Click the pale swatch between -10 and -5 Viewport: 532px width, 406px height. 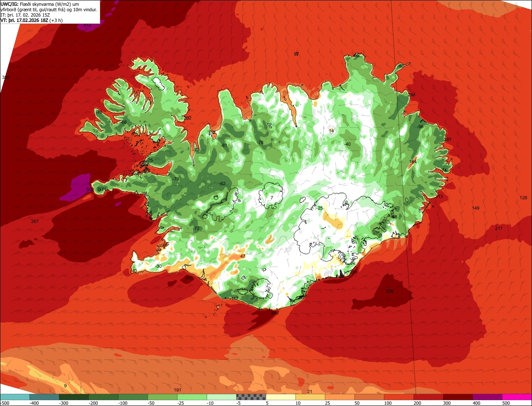[x=222, y=397]
